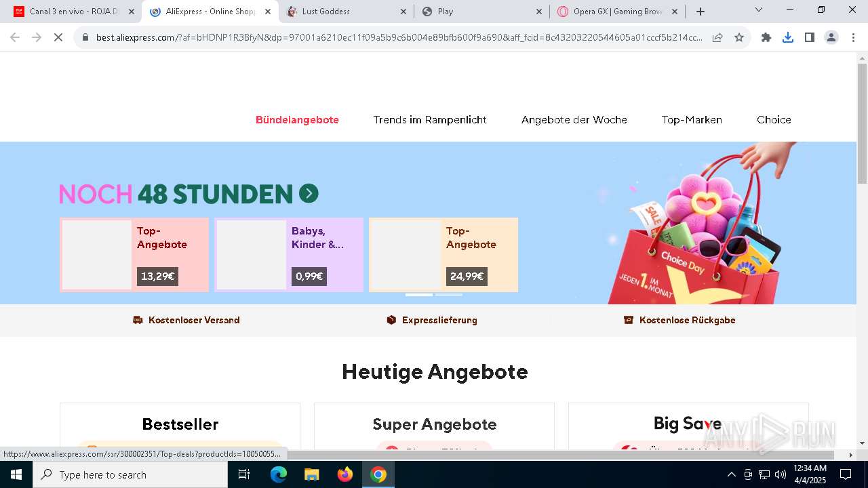Close the Opera GX tab

(x=674, y=12)
